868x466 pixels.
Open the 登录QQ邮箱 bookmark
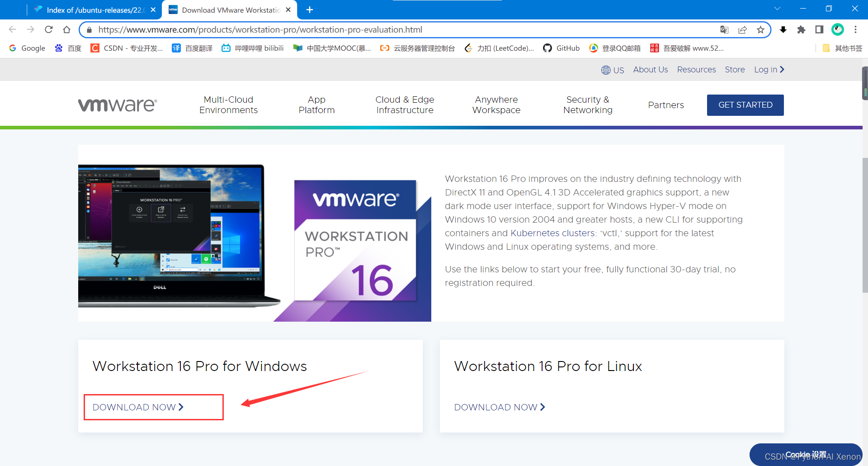tap(615, 48)
